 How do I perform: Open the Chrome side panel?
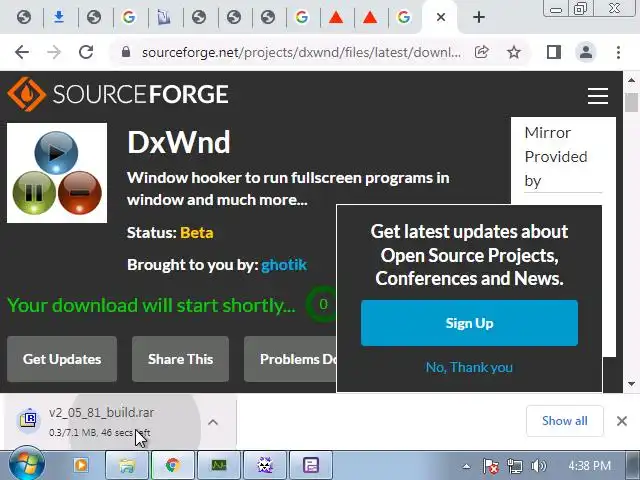553,52
